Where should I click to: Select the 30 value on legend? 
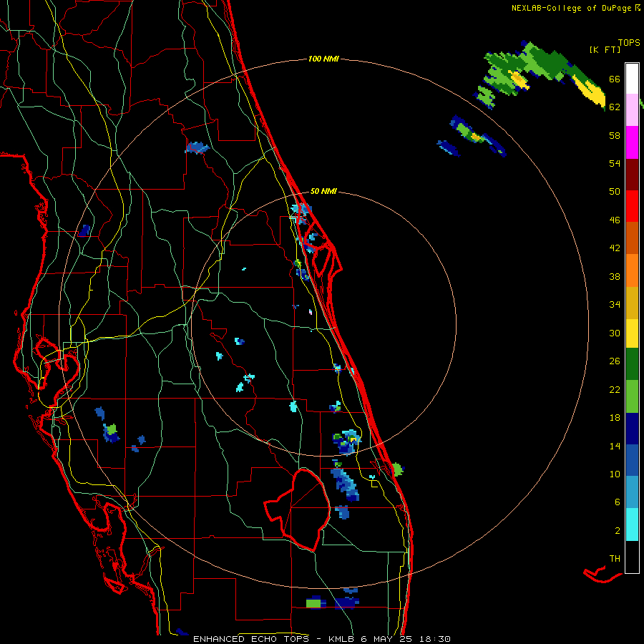(x=615, y=333)
